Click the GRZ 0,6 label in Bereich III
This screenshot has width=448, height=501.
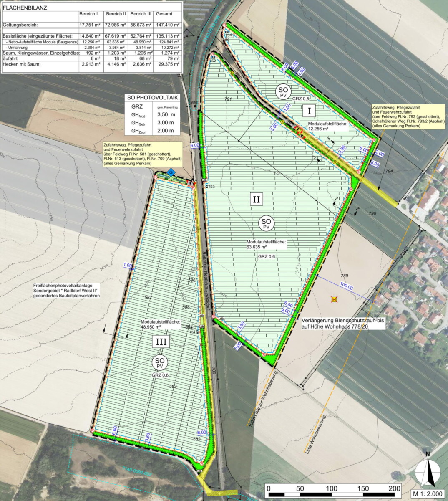click(161, 375)
